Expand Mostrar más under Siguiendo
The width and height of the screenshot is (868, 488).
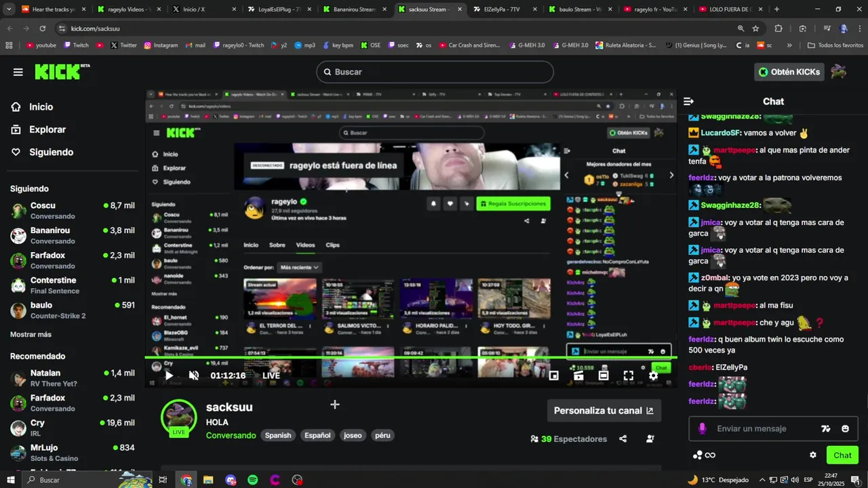pos(31,334)
